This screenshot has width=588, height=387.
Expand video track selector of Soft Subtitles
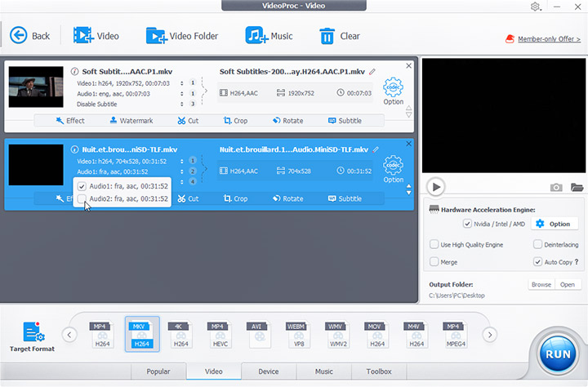tap(182, 83)
